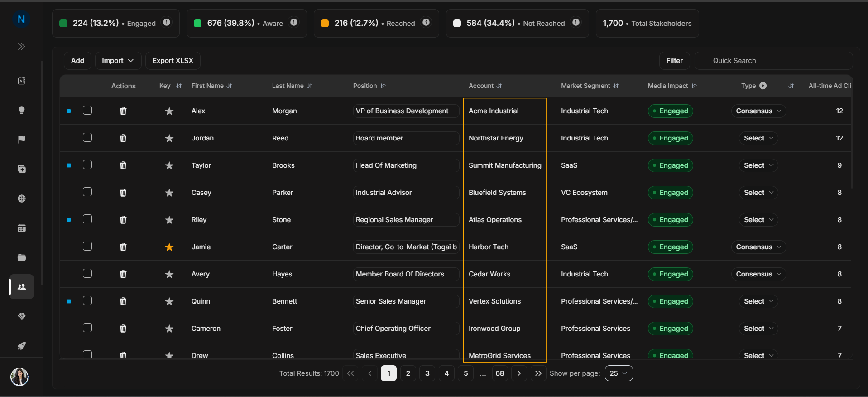868x397 pixels.
Task: Check the box for Cameron Foster
Action: pyautogui.click(x=87, y=328)
